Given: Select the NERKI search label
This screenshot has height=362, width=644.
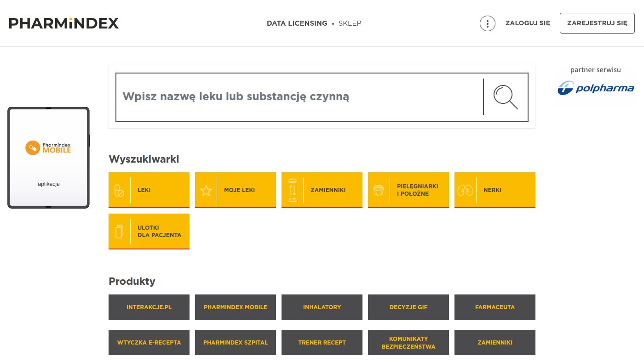Looking at the screenshot, I should [x=492, y=190].
